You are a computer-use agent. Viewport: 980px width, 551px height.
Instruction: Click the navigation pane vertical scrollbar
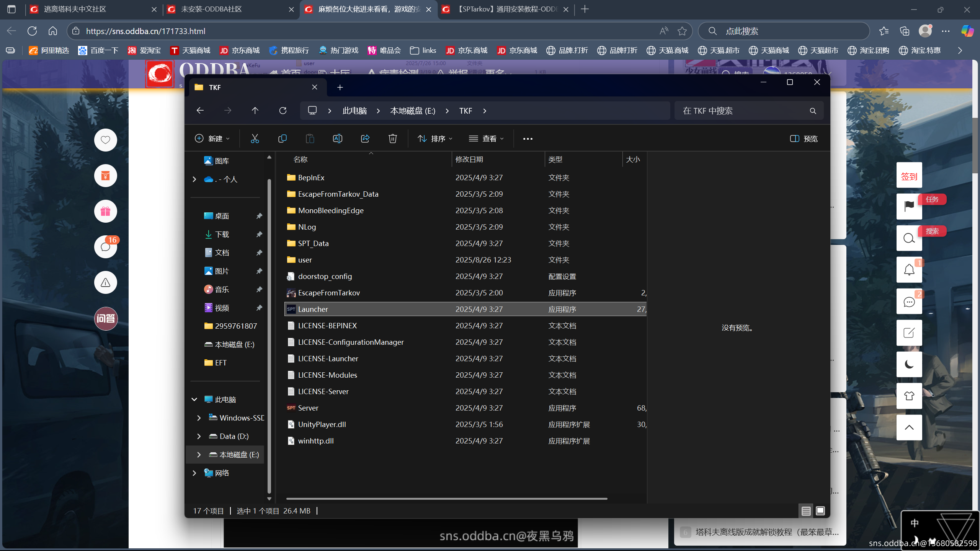coord(269,337)
